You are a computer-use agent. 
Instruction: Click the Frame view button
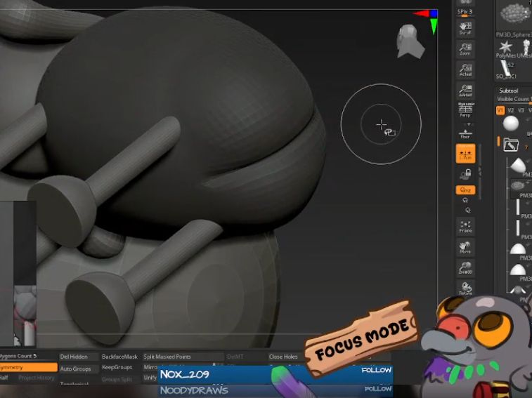(465, 227)
